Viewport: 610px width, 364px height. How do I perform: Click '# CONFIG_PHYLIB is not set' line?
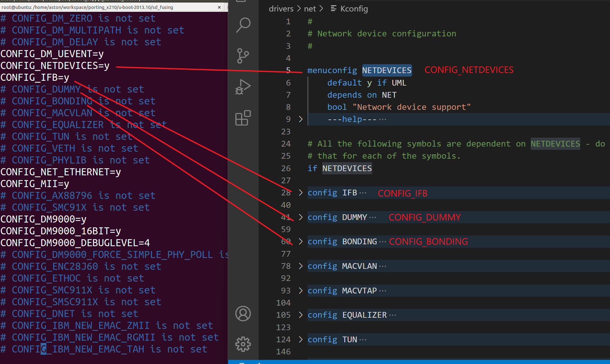(x=75, y=160)
